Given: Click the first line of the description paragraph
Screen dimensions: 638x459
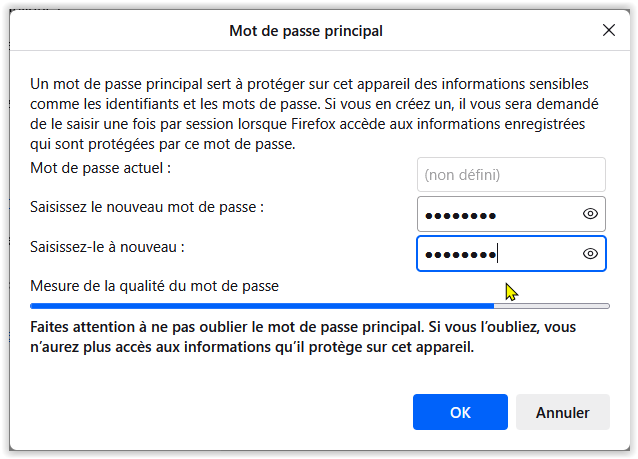Looking at the screenshot, I should click(x=309, y=84).
